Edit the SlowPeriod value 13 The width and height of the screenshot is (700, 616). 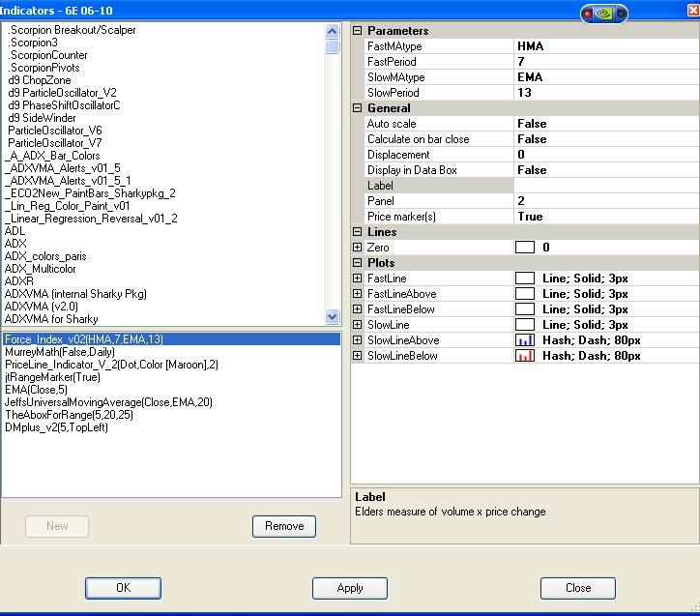point(606,93)
